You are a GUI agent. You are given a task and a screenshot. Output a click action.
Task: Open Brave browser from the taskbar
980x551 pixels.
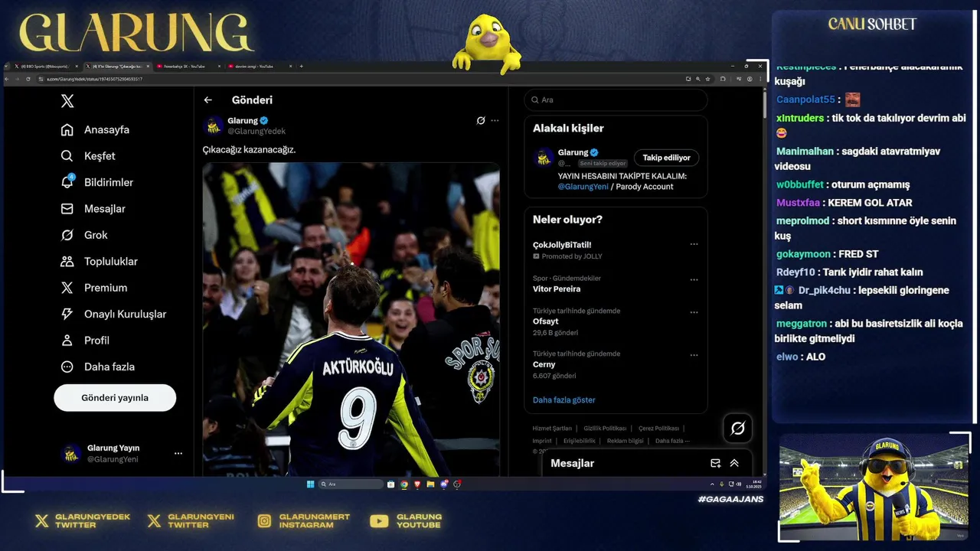click(x=417, y=484)
